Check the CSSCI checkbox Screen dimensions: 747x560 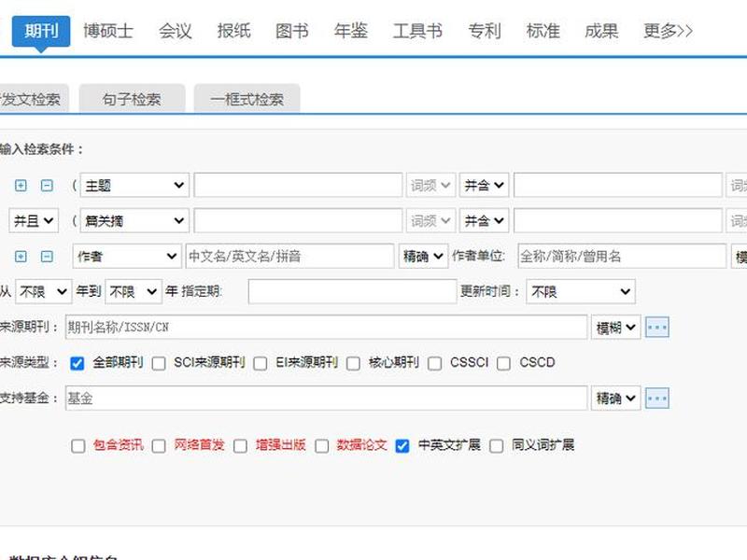[434, 364]
